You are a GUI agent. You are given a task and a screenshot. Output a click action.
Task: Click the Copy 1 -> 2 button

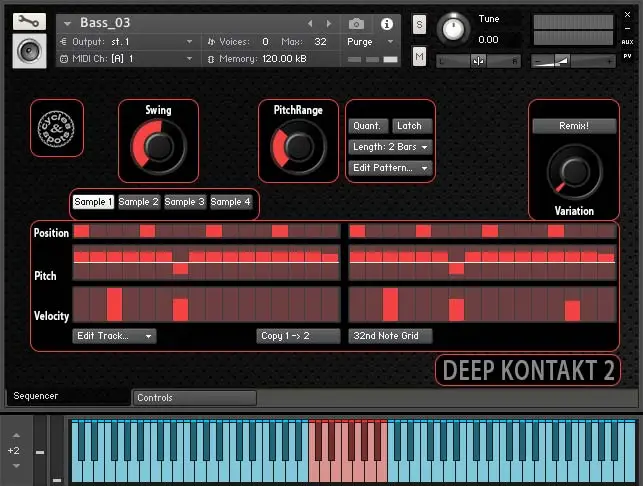(x=298, y=336)
